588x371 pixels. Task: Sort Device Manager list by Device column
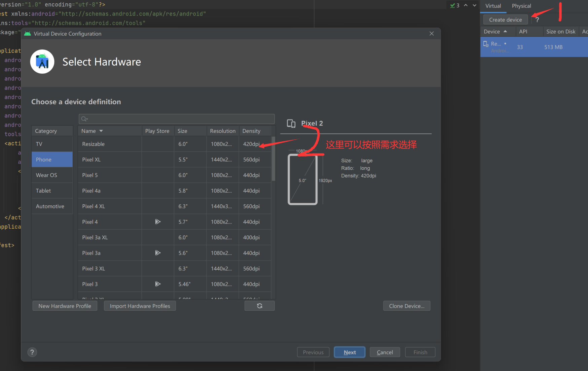click(x=498, y=31)
